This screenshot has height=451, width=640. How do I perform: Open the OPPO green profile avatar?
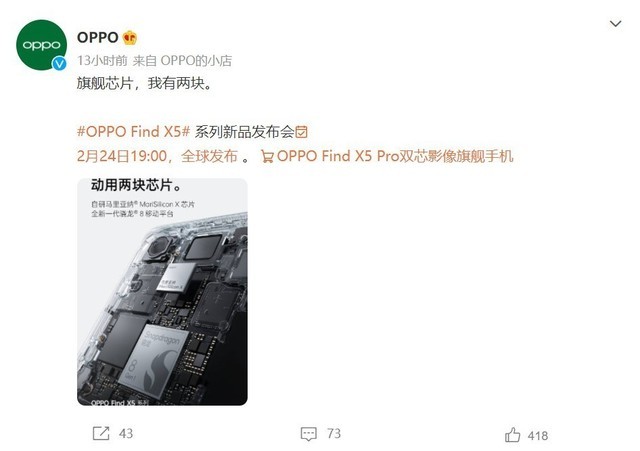(41, 45)
